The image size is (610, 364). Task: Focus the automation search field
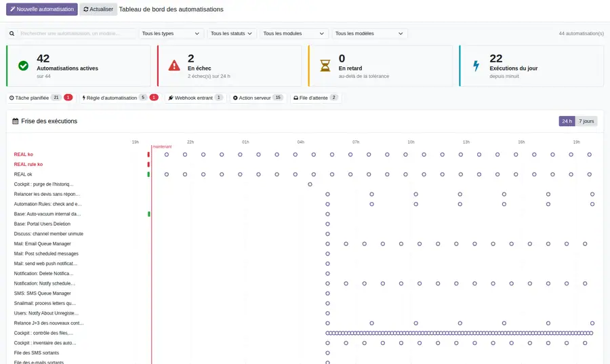tap(76, 34)
